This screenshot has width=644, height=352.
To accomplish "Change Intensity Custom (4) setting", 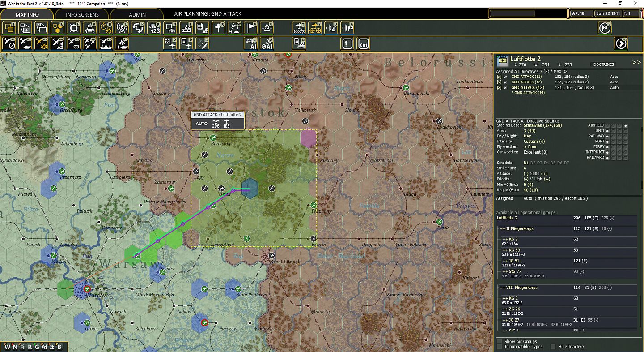I will (x=534, y=142).
